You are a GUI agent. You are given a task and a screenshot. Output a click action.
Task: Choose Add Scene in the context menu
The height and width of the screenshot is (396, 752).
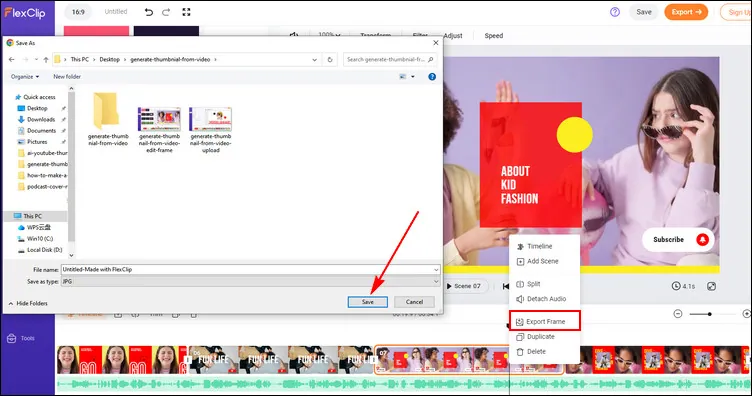pyautogui.click(x=538, y=261)
